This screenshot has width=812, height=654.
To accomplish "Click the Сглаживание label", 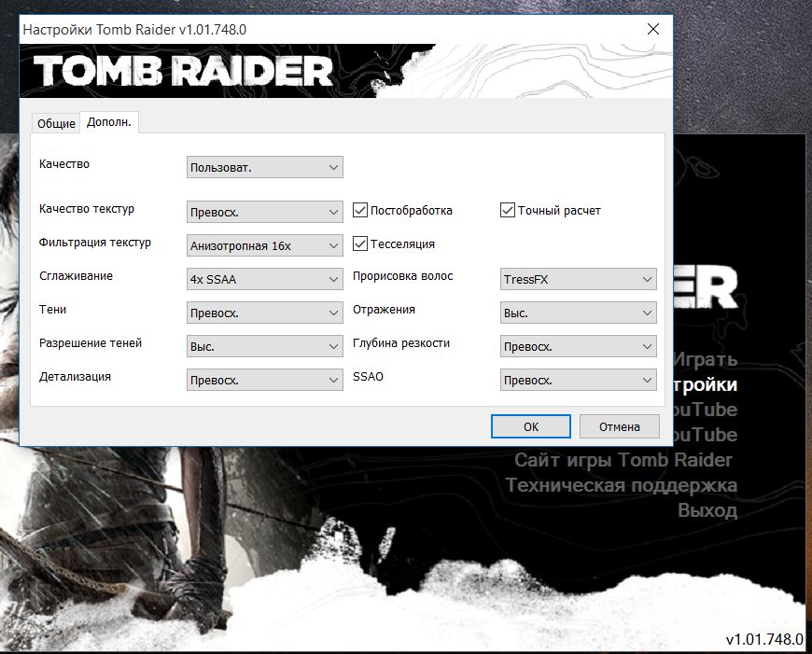I will (76, 275).
